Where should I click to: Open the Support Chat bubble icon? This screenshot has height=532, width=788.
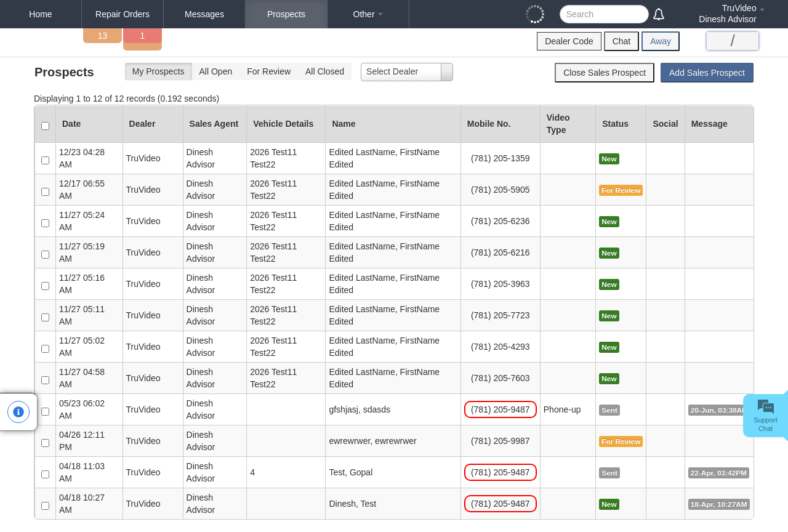click(x=765, y=407)
